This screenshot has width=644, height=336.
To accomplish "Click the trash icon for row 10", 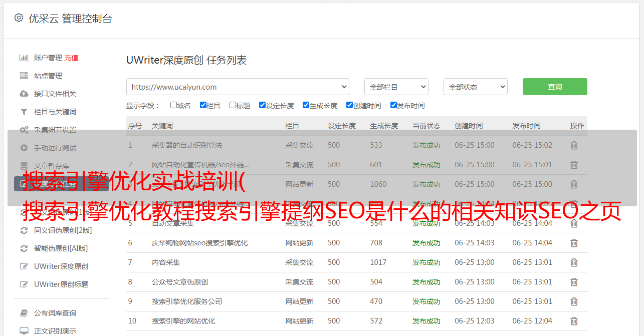I will pyautogui.click(x=574, y=321).
